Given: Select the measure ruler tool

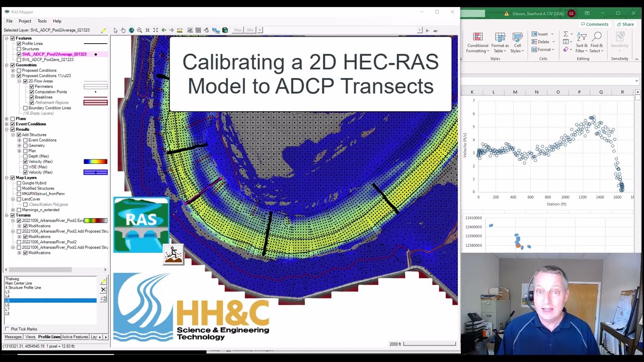Looking at the screenshot, I should click(x=180, y=31).
